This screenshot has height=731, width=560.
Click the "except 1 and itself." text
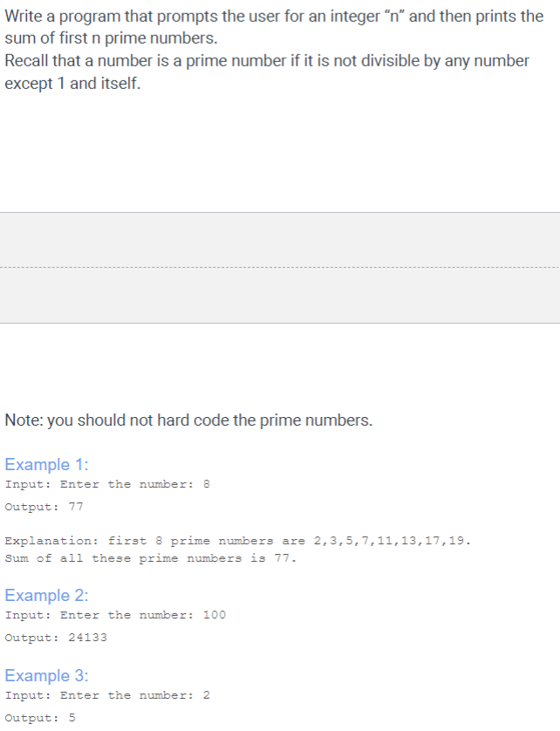pos(72,84)
